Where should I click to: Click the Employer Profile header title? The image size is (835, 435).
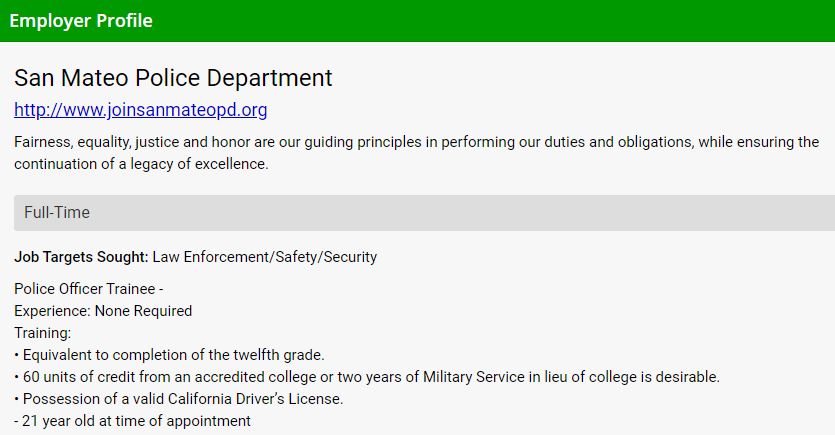(81, 21)
